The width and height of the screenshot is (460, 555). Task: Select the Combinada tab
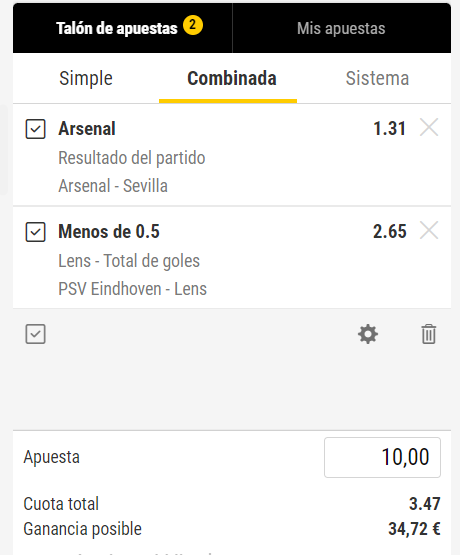(x=232, y=78)
